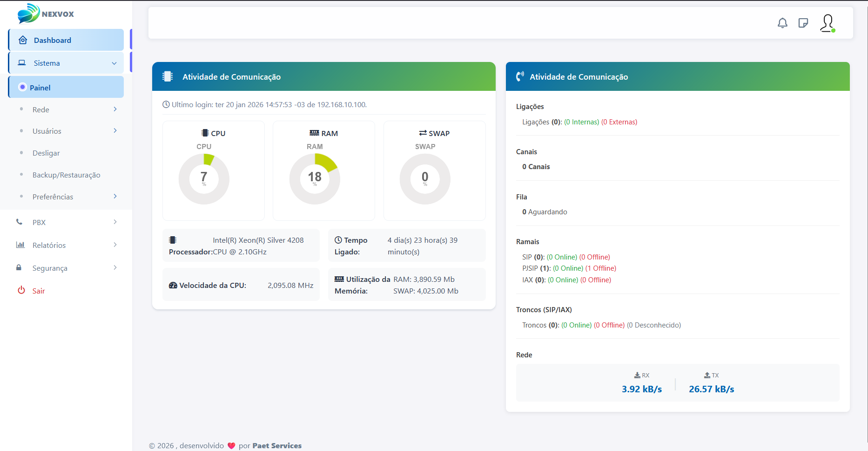This screenshot has height=451, width=868.
Task: Click the RAM 18% donut gauge
Action: pos(315,179)
